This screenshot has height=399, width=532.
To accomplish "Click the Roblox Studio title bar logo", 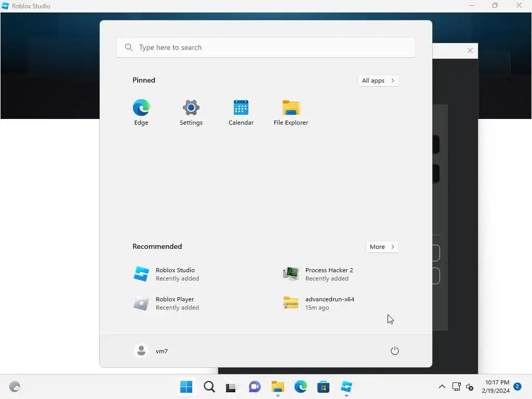I will [x=5, y=6].
